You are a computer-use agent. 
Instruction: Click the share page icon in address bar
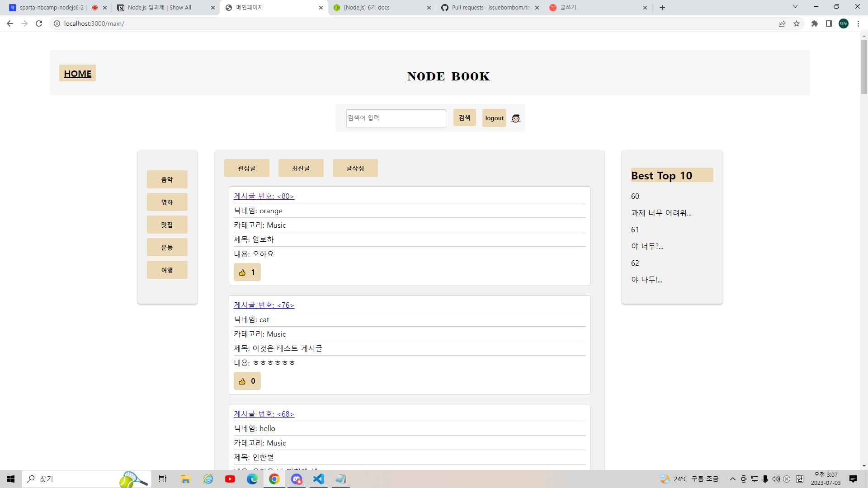(x=782, y=23)
